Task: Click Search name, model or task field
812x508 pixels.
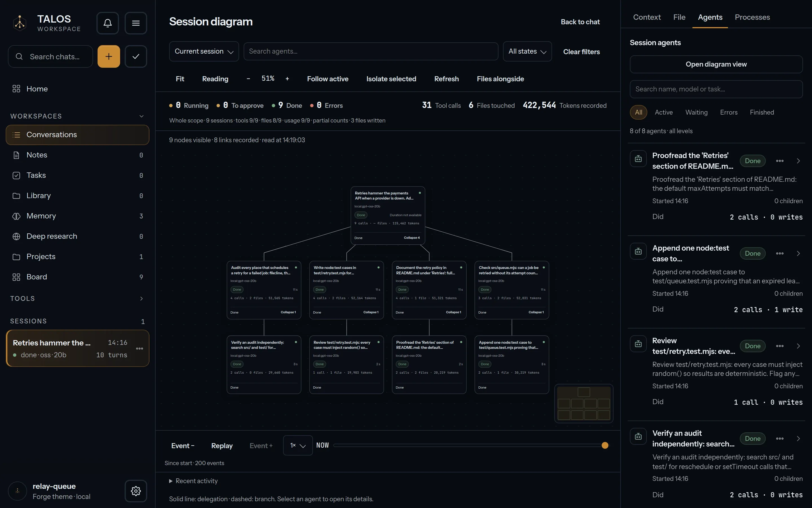Action: pos(716,89)
